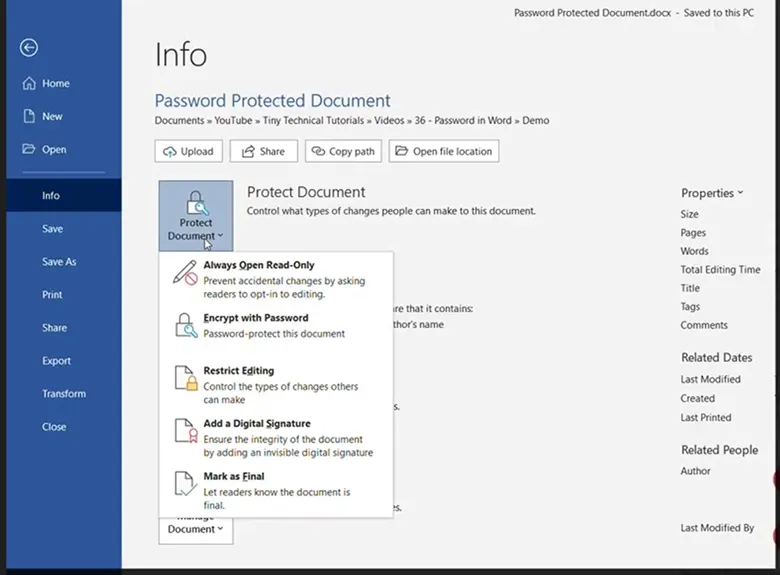Click the Encrypt with Password lock icon
Viewport: 780px width, 575px height.
click(x=186, y=325)
